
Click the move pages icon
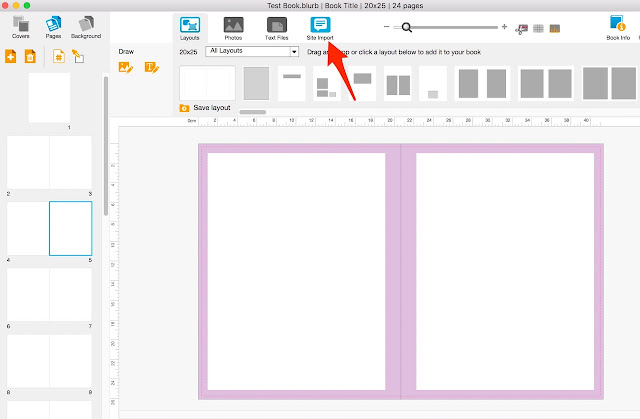point(78,56)
